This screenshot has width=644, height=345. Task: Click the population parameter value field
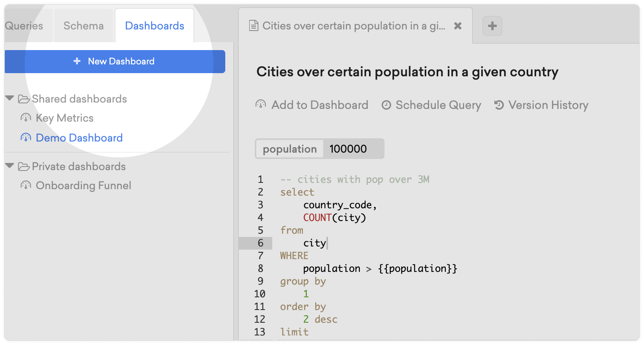click(x=353, y=149)
